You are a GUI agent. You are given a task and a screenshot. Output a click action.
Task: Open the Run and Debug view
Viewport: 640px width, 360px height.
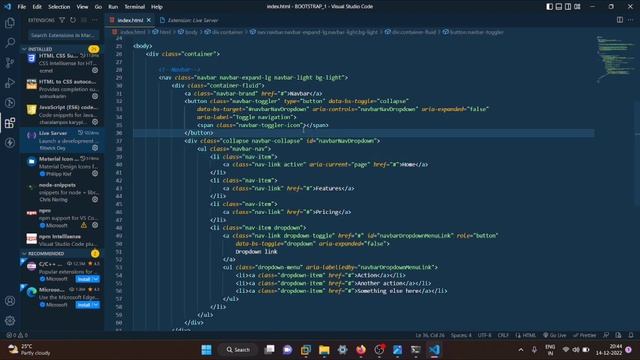click(10, 83)
